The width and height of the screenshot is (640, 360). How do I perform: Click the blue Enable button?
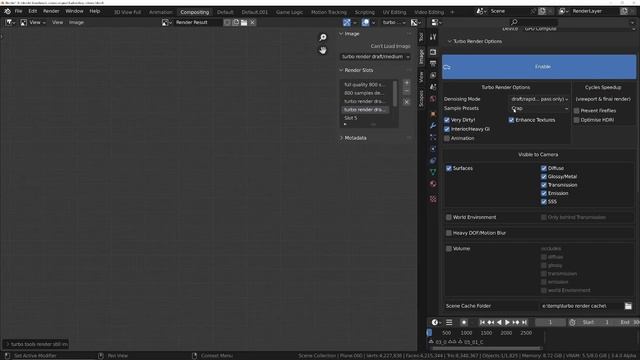[x=539, y=67]
